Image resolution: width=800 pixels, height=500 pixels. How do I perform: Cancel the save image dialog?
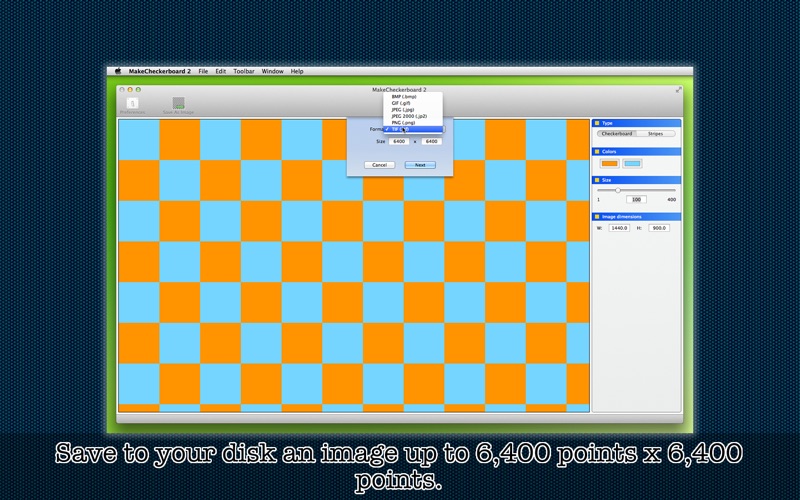(x=380, y=165)
